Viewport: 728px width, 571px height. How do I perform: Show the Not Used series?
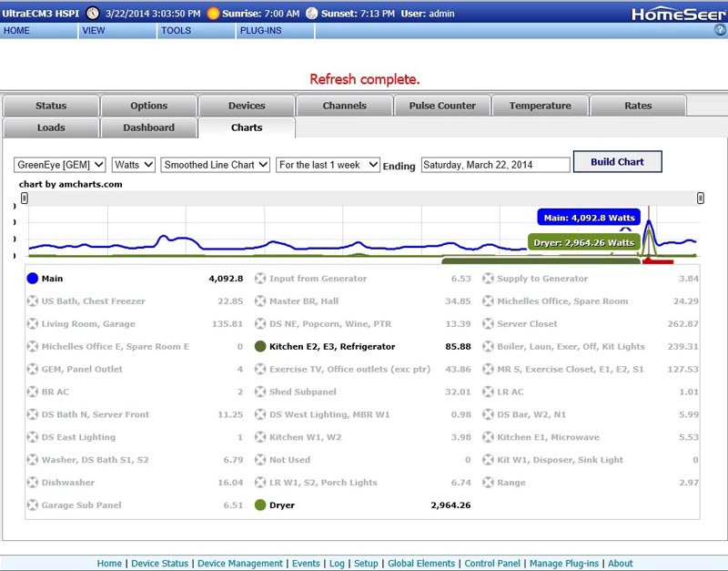pyautogui.click(x=260, y=460)
